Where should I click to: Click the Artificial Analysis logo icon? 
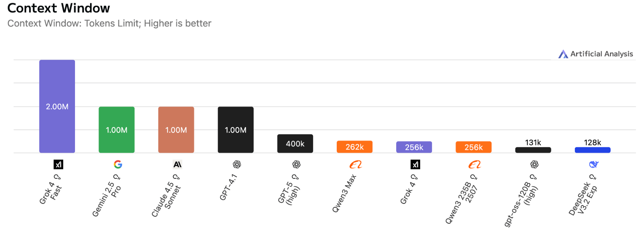(563, 54)
